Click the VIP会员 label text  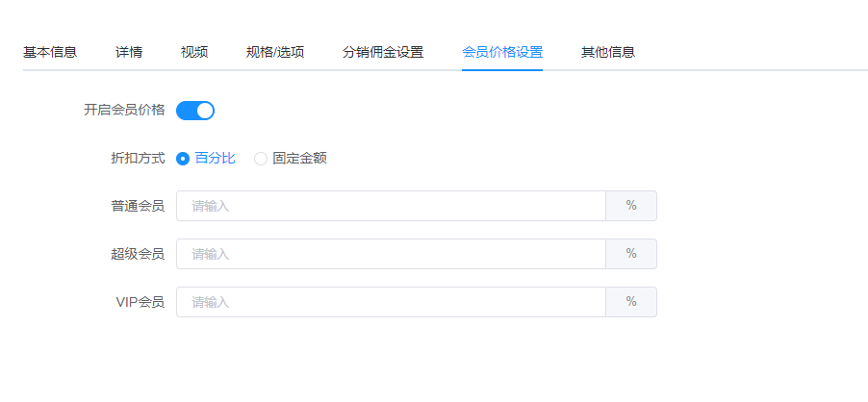(x=140, y=302)
